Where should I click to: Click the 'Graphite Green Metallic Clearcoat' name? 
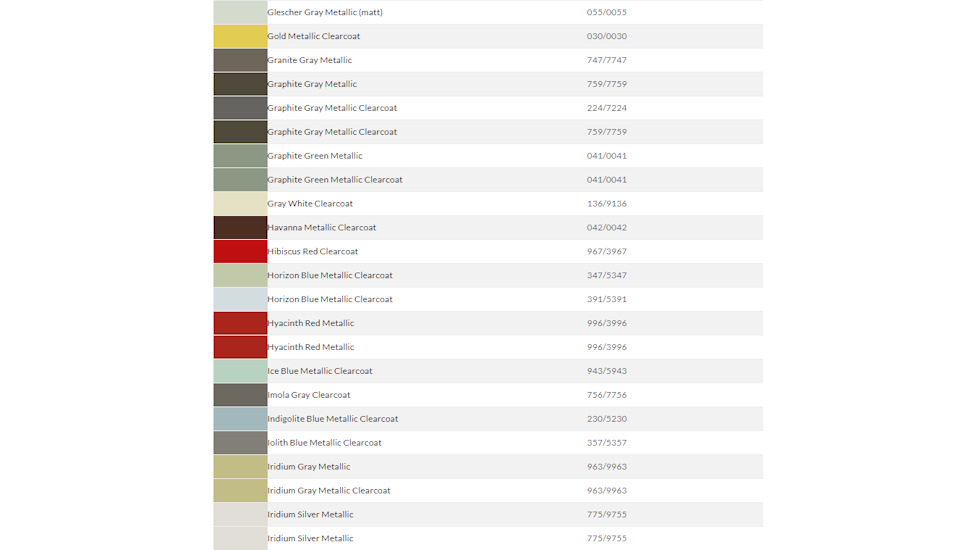coord(335,179)
